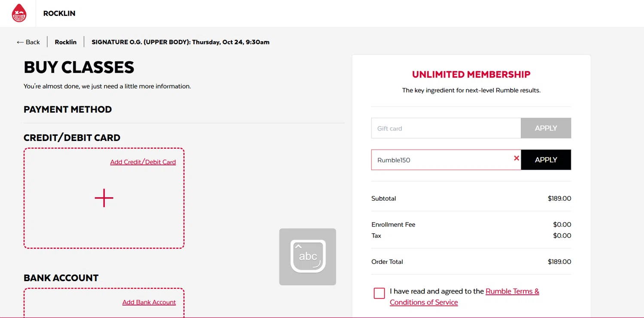Open the Add Credit/Debit Card link

(143, 162)
